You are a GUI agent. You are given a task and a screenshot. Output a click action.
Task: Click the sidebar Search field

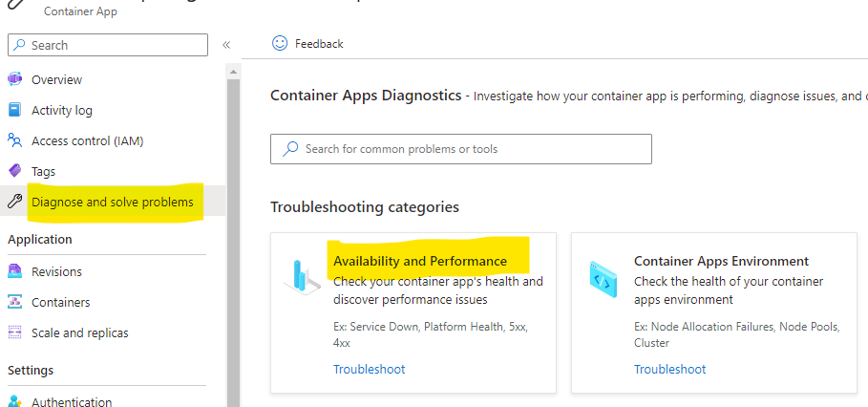pyautogui.click(x=108, y=45)
